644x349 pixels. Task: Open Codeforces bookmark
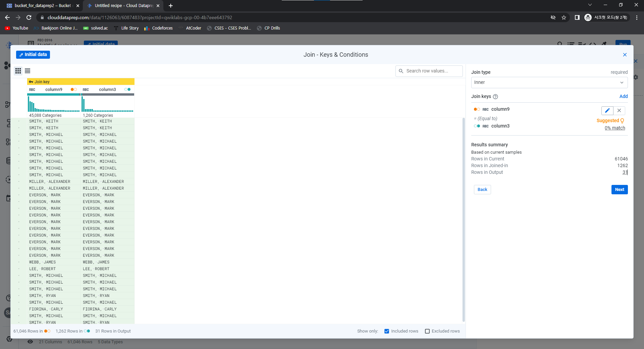pos(158,28)
